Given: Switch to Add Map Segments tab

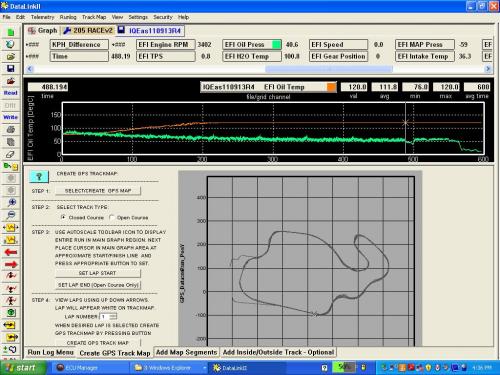Looking at the screenshot, I should (186, 352).
